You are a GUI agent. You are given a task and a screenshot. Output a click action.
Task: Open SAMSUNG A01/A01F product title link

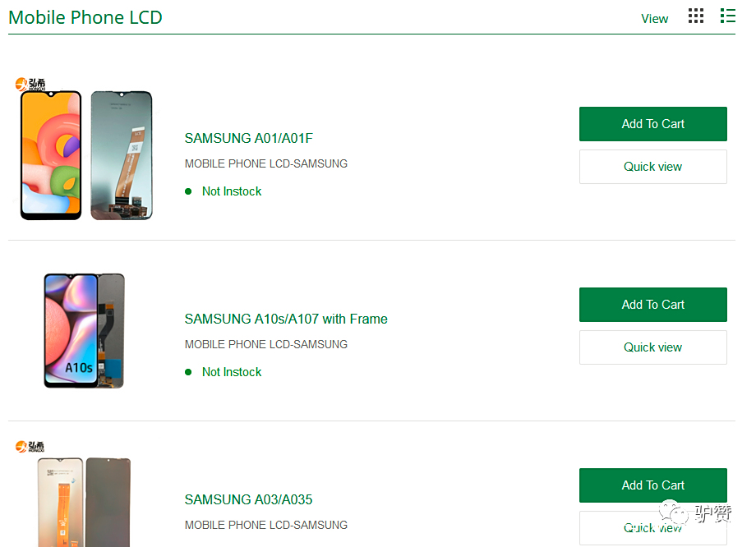[249, 138]
